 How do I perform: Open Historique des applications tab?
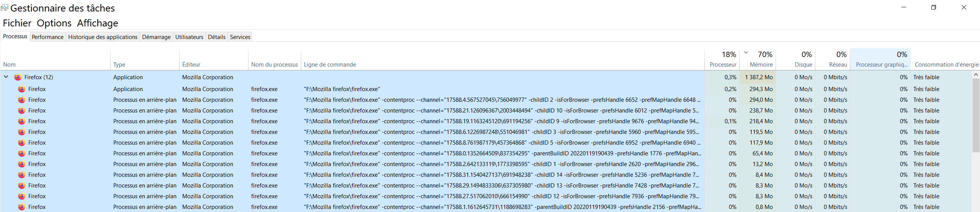103,37
